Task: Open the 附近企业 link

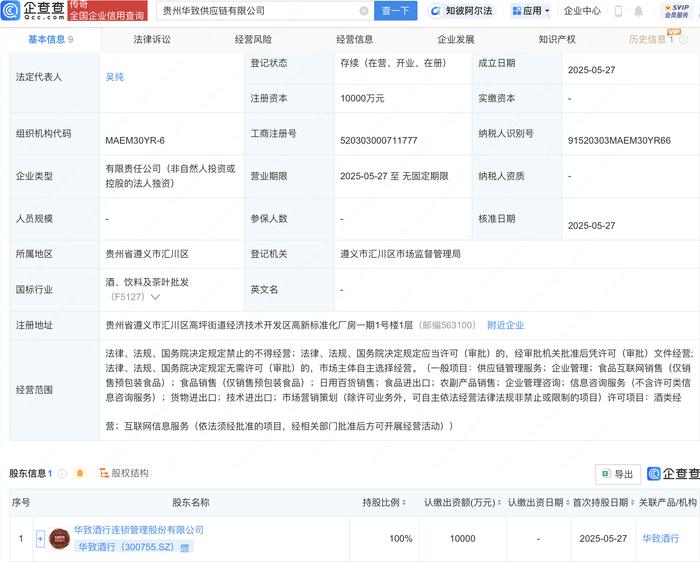Action: 505,325
